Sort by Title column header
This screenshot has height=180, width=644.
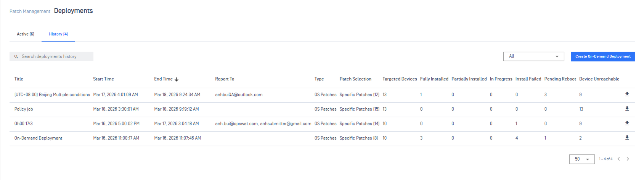[19, 79]
